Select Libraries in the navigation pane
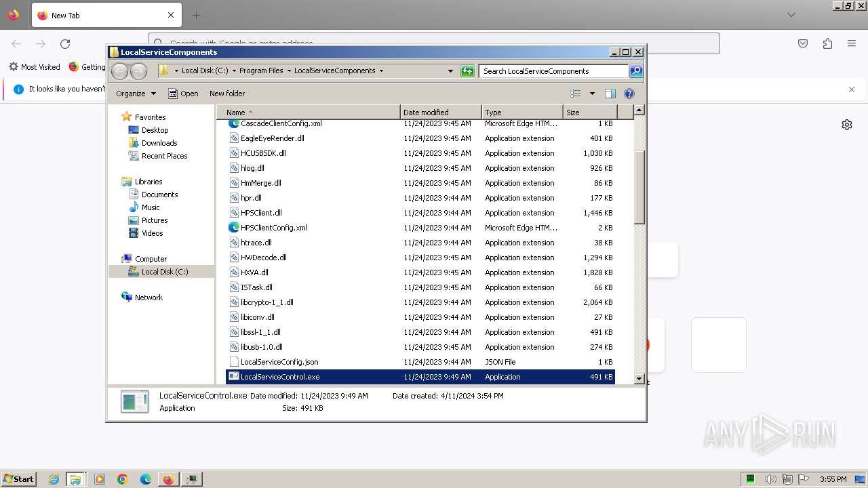Image resolution: width=868 pixels, height=488 pixels. [x=149, y=182]
